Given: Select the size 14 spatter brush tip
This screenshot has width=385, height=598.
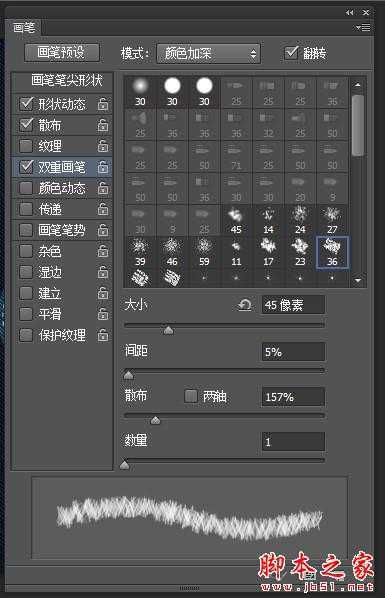Looking at the screenshot, I should tap(268, 220).
